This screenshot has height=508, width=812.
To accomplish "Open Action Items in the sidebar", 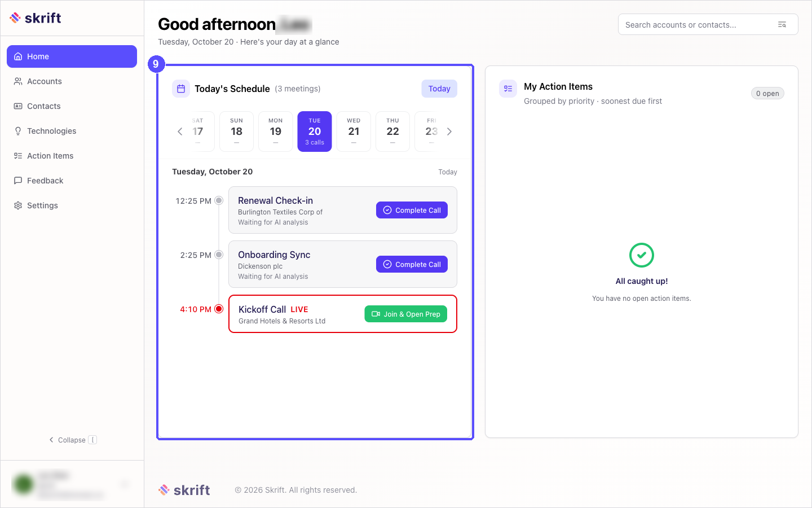I will [72, 156].
